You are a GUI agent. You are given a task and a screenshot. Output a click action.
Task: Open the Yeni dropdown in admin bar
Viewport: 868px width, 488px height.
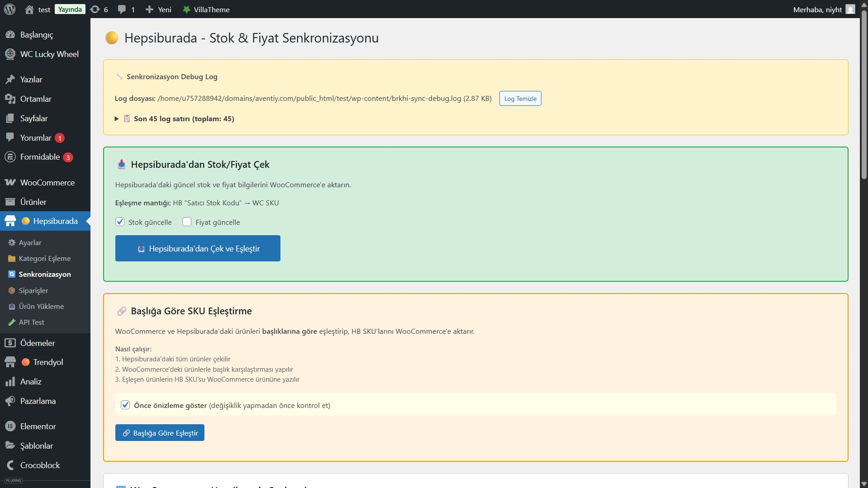pyautogui.click(x=159, y=9)
